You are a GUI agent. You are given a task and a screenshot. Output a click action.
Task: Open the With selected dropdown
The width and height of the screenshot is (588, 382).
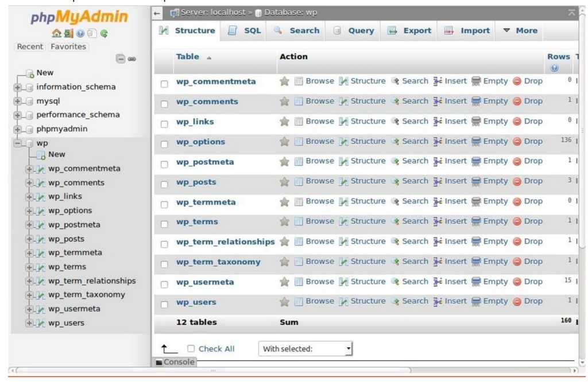tap(305, 349)
